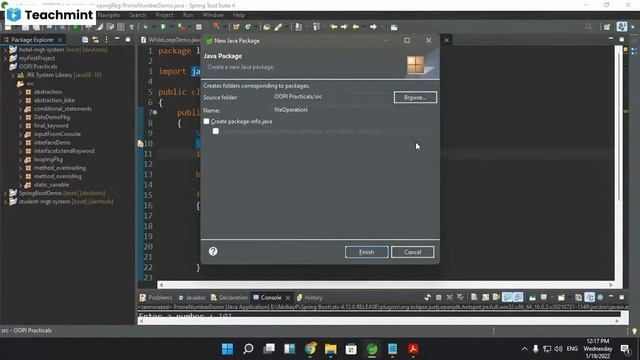Click the toolbar quick access search icon
640x360 pixels.
point(589,27)
